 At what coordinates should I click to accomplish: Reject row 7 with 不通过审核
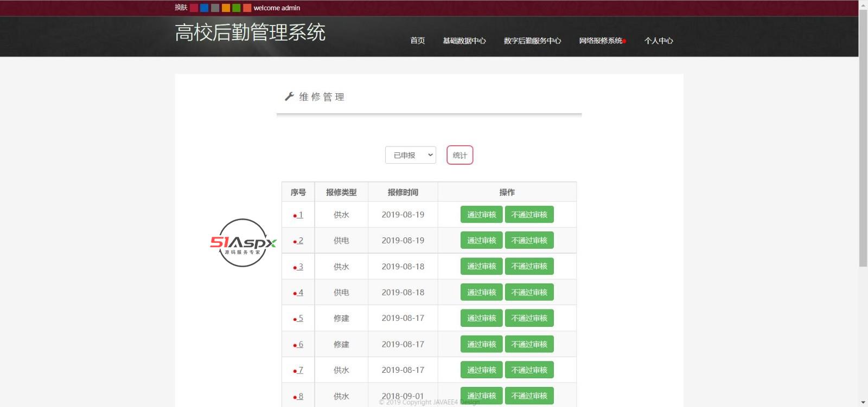click(x=529, y=370)
